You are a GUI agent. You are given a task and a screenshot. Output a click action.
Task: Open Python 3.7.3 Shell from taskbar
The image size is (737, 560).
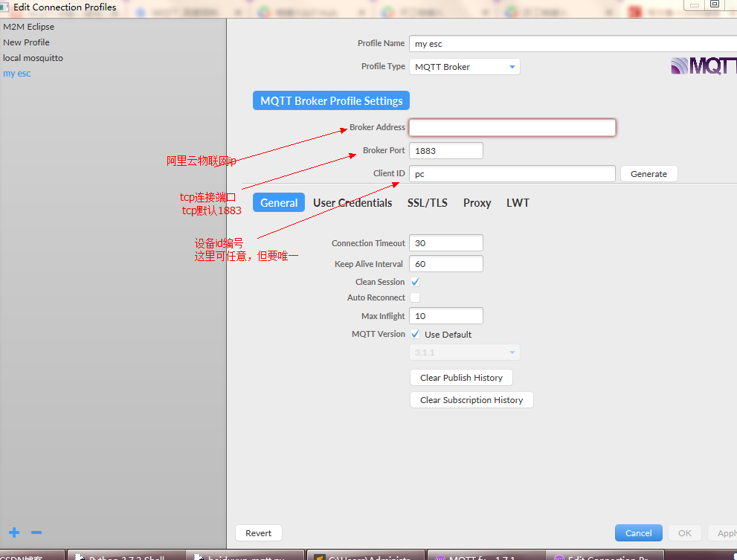(126, 556)
